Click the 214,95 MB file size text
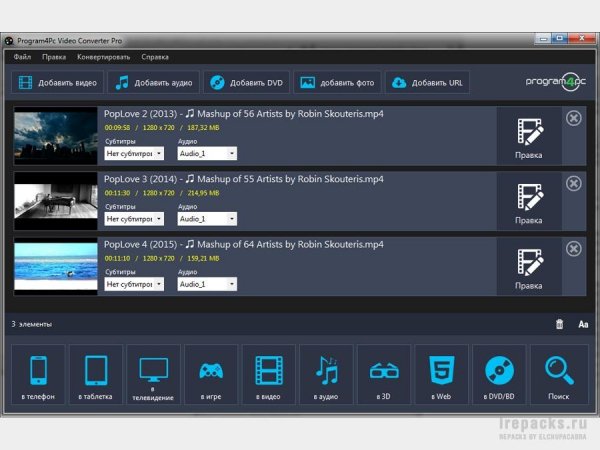Image resolution: width=600 pixels, height=450 pixels. [203, 193]
